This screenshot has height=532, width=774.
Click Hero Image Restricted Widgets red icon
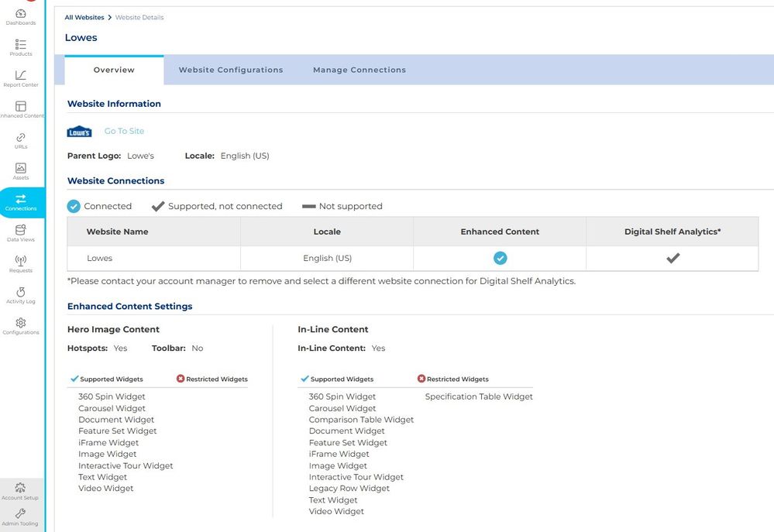point(181,379)
